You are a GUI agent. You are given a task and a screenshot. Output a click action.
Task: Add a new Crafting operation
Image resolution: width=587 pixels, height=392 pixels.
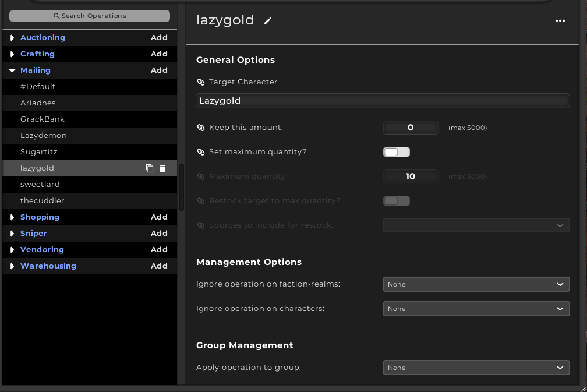(159, 54)
